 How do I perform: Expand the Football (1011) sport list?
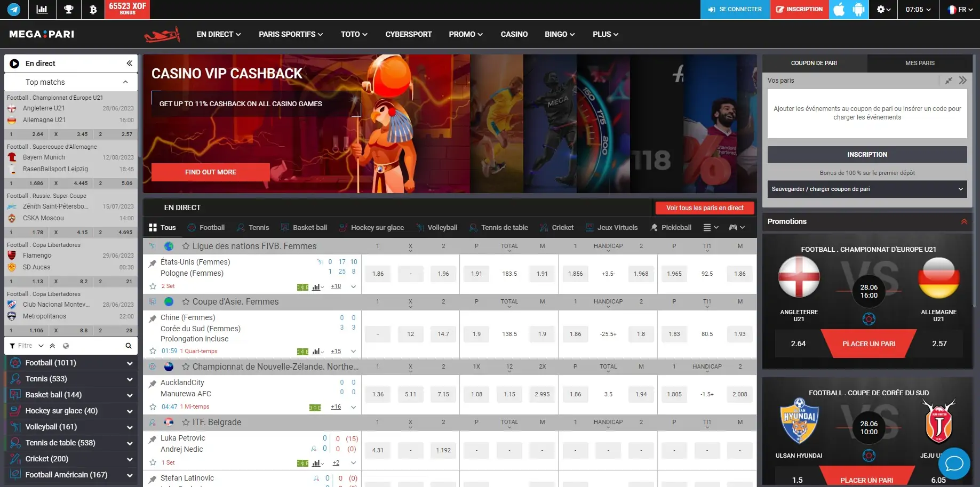click(129, 363)
